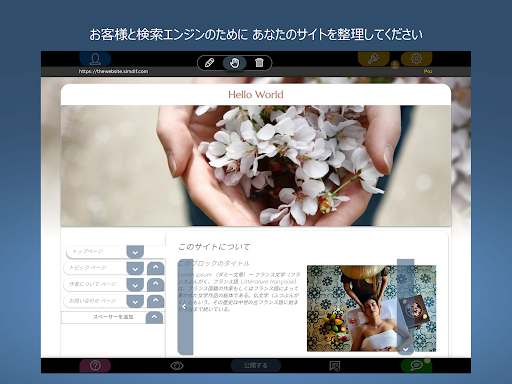Select the spa massage block image
This screenshot has height=384, width=512.
(371, 308)
